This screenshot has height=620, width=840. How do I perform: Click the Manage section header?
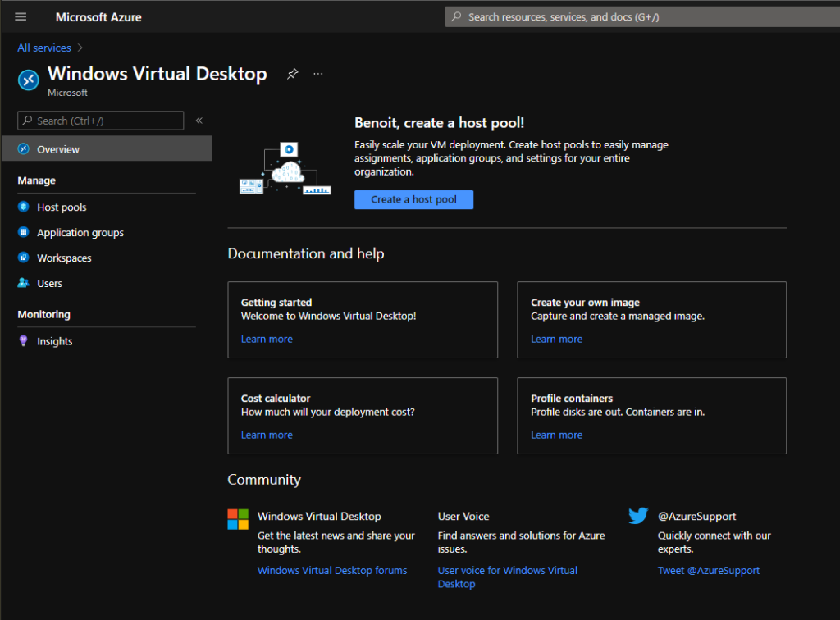(x=36, y=180)
